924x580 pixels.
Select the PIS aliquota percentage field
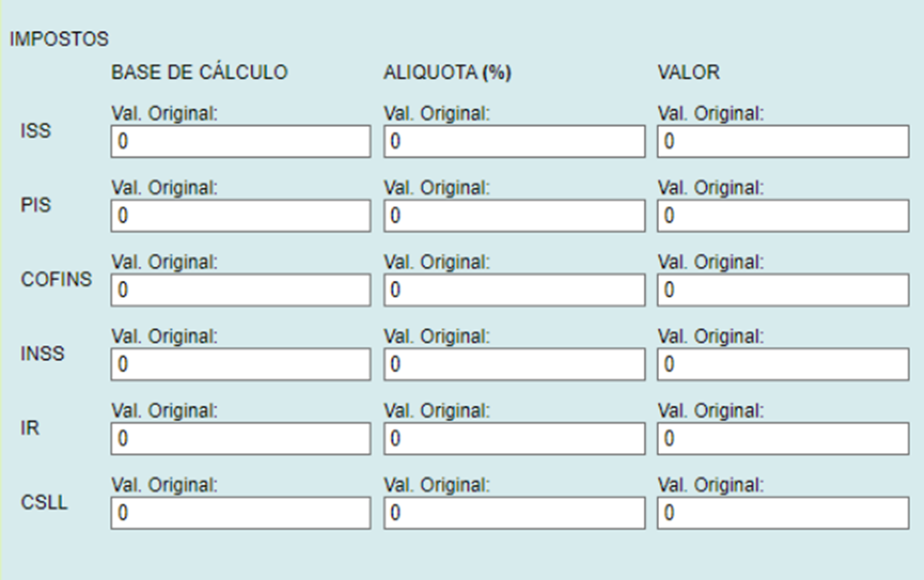[514, 216]
